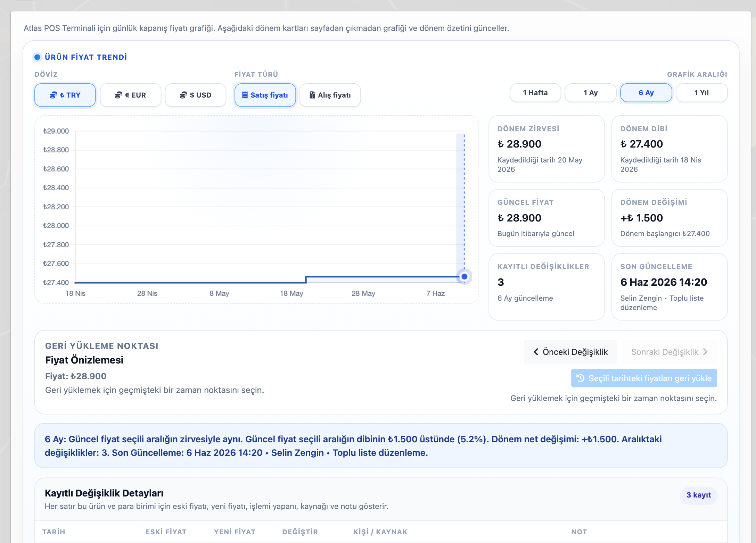Select the USD currency option
Viewport: 756px width, 543px height.
196,95
